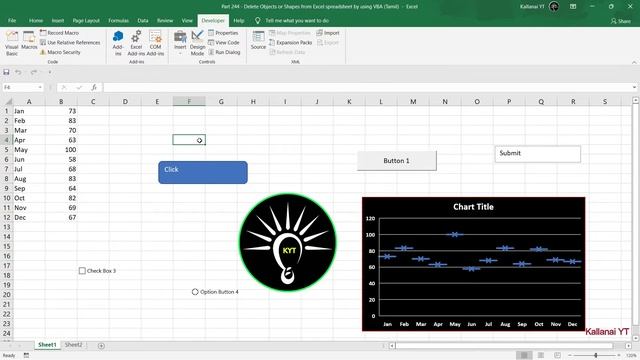The image size is (640, 360).
Task: Open control Properties
Action: tap(223, 33)
